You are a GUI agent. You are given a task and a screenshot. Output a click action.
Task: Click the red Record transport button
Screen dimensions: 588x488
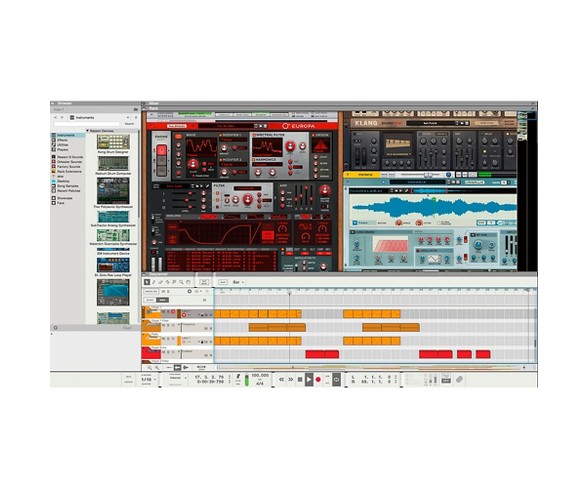[318, 380]
